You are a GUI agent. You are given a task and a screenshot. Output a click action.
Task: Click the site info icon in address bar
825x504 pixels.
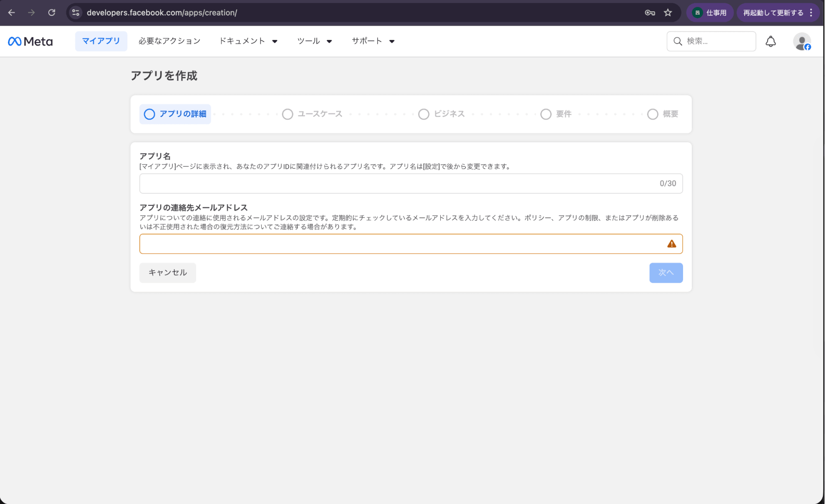pyautogui.click(x=76, y=12)
